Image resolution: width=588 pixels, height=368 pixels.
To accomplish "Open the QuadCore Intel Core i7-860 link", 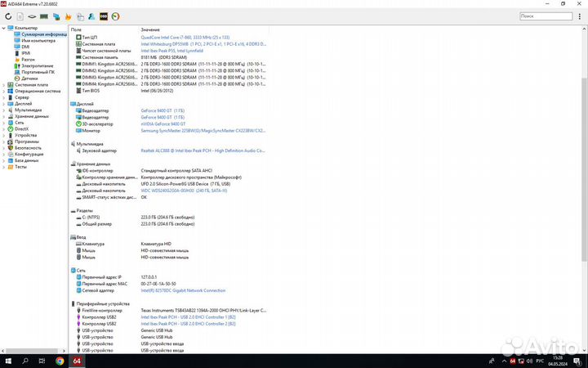I will [x=185, y=38].
